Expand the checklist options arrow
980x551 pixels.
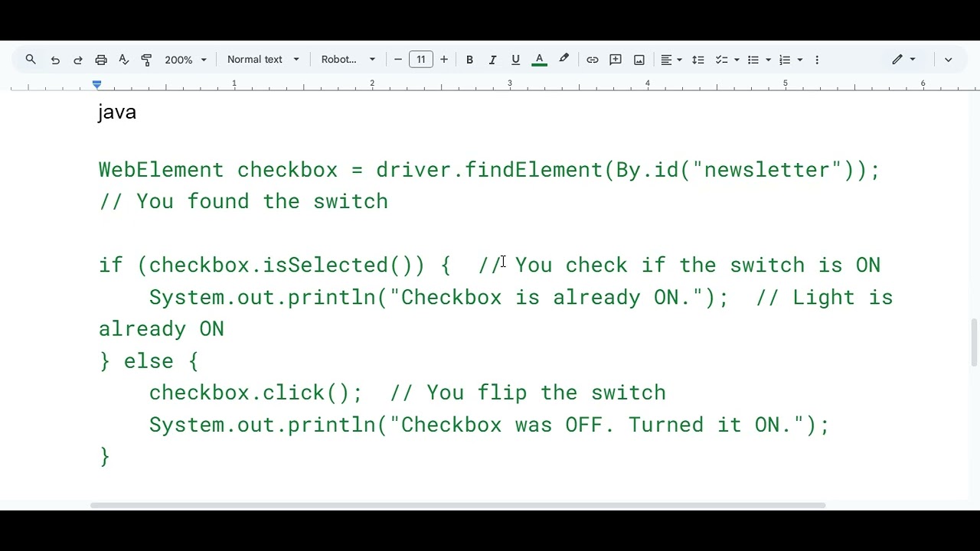(x=737, y=60)
